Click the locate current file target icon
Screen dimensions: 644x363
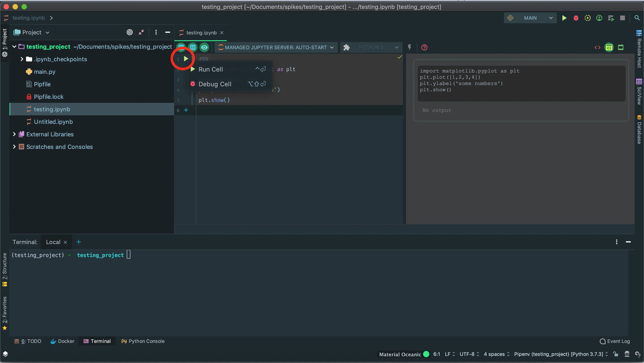pos(129,32)
